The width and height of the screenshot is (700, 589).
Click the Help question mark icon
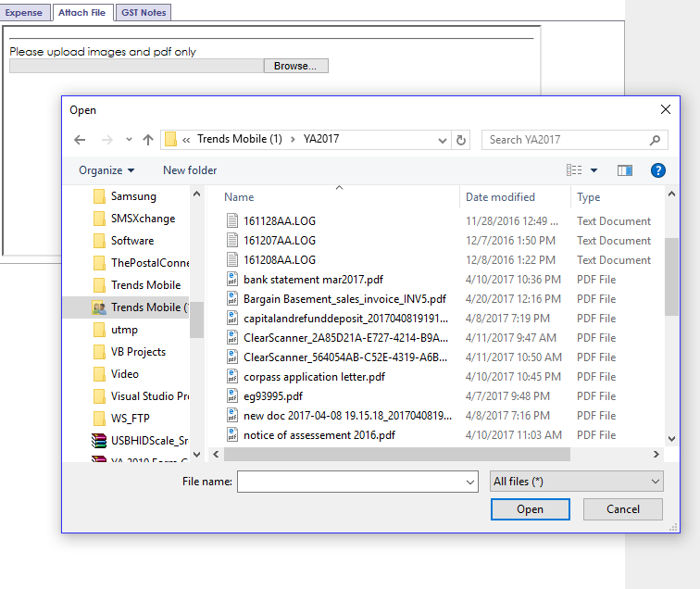click(x=658, y=170)
